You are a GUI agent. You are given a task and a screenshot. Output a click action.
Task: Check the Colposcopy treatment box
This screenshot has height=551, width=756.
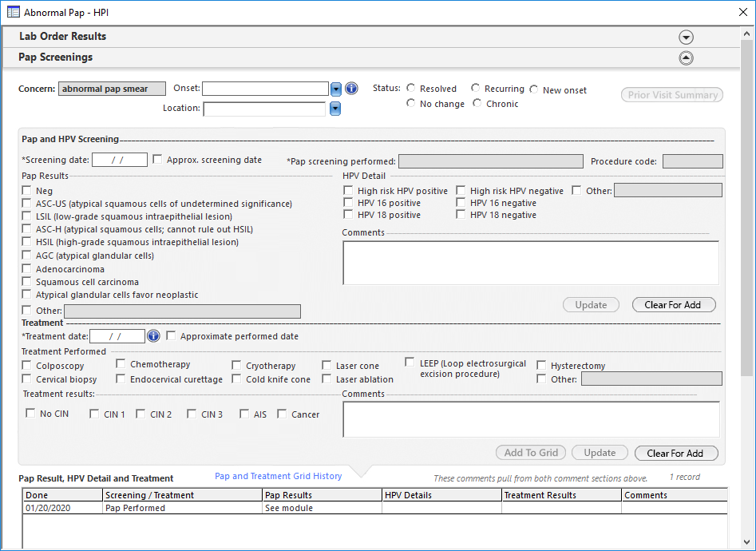(x=26, y=365)
